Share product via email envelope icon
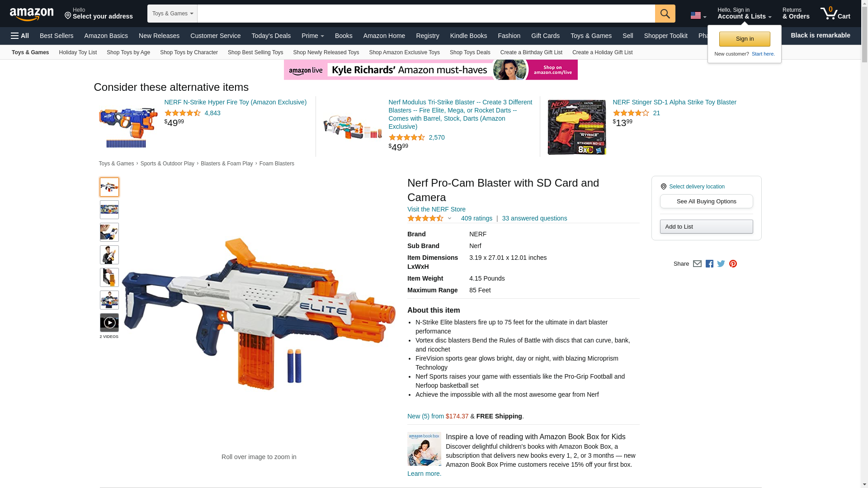 pyautogui.click(x=697, y=264)
